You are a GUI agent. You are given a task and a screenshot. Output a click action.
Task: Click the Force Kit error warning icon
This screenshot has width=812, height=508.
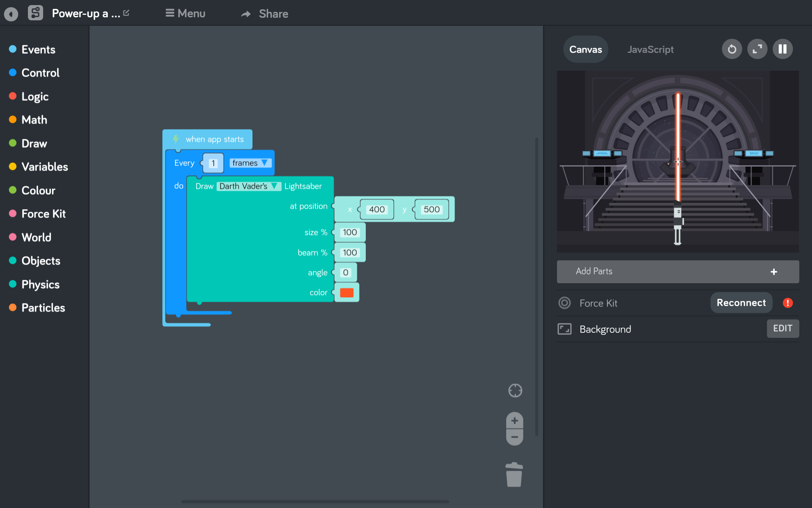tap(787, 303)
